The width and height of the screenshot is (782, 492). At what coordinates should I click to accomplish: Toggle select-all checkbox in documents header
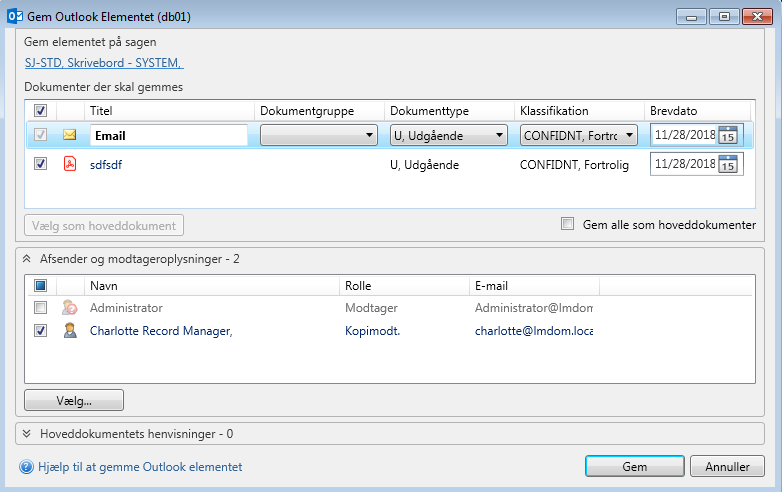tap(41, 111)
